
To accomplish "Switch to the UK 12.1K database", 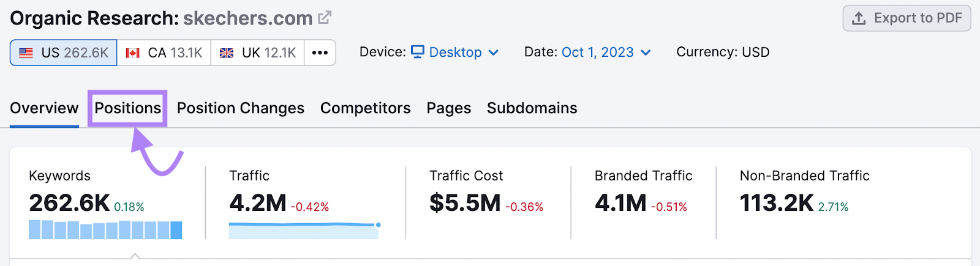I will pos(258,53).
